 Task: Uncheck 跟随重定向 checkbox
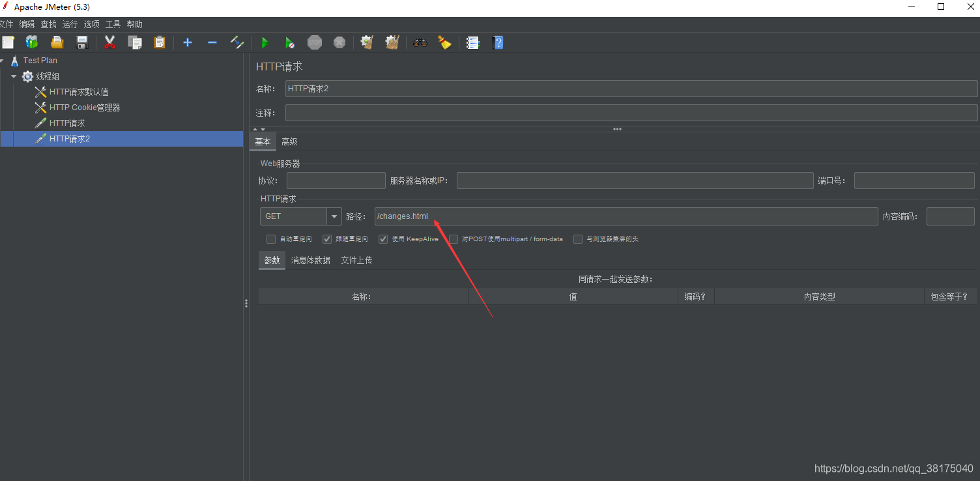327,239
